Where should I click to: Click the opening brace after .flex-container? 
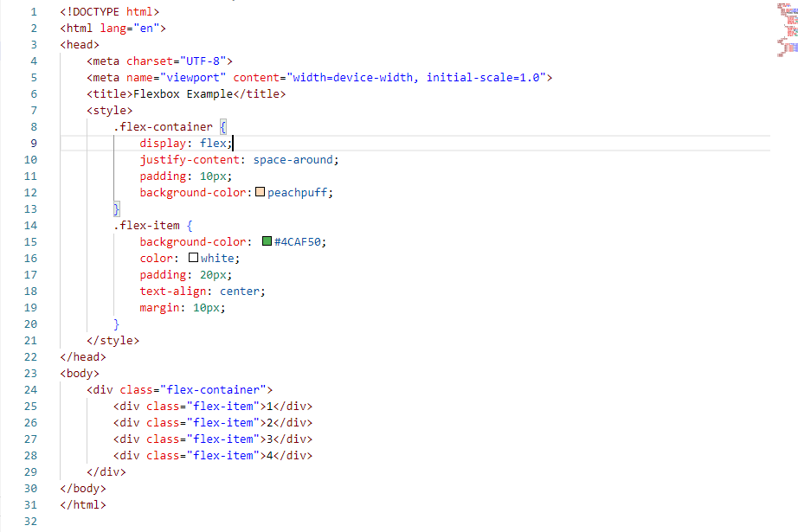click(x=223, y=126)
